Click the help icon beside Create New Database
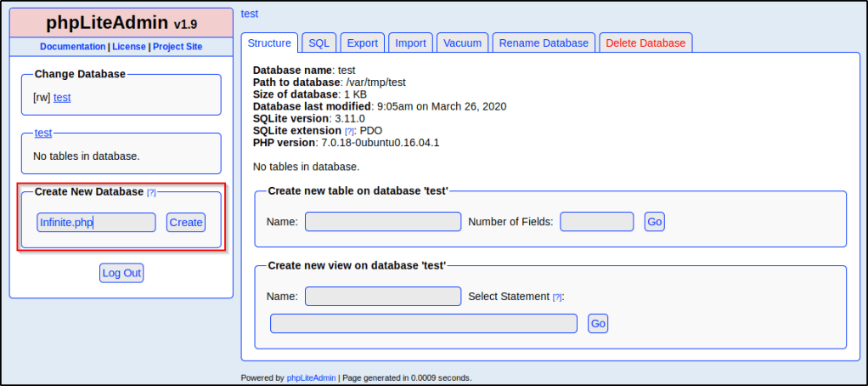 pyautogui.click(x=152, y=193)
